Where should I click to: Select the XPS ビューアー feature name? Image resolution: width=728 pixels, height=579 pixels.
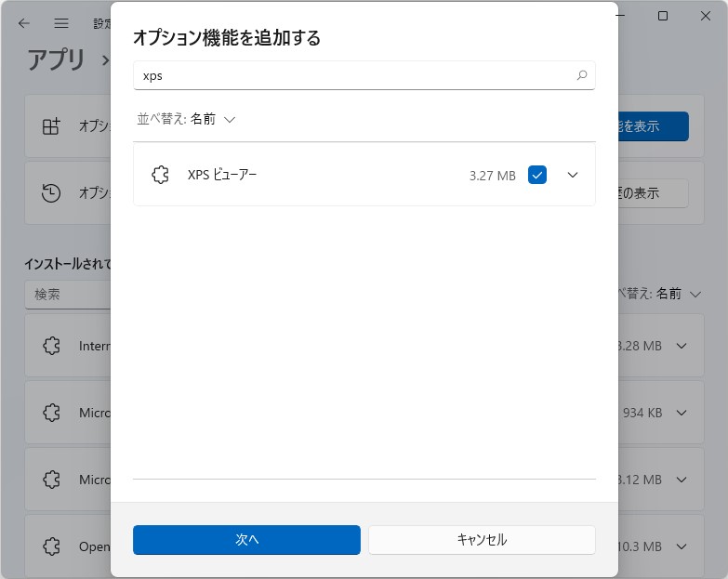click(222, 175)
